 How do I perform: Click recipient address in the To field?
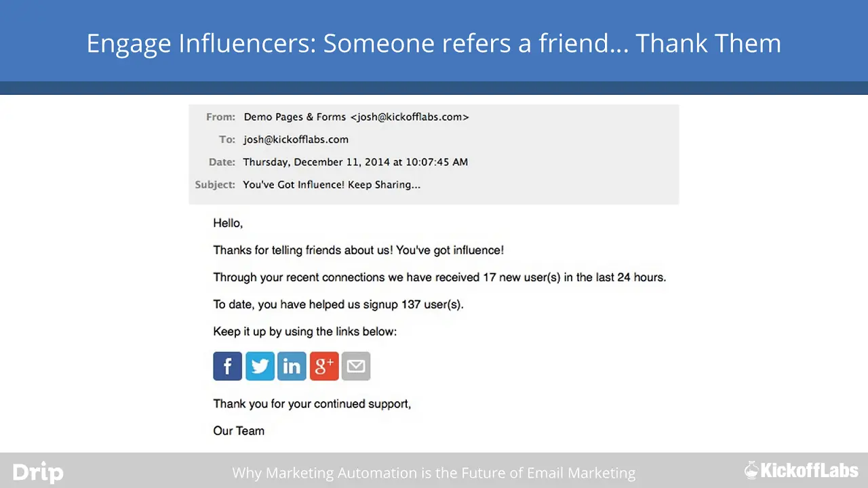tap(296, 140)
